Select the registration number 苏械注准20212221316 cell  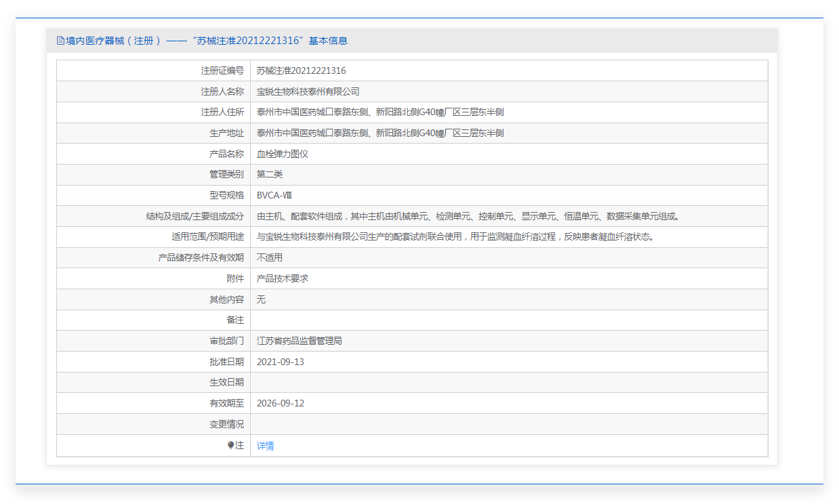pyautogui.click(x=302, y=70)
